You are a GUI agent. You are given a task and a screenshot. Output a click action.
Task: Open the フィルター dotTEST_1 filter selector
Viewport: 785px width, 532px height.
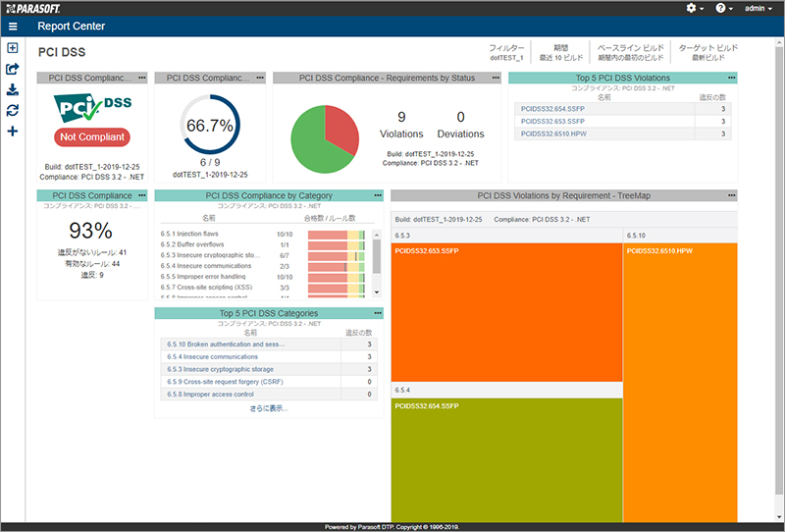pos(506,52)
